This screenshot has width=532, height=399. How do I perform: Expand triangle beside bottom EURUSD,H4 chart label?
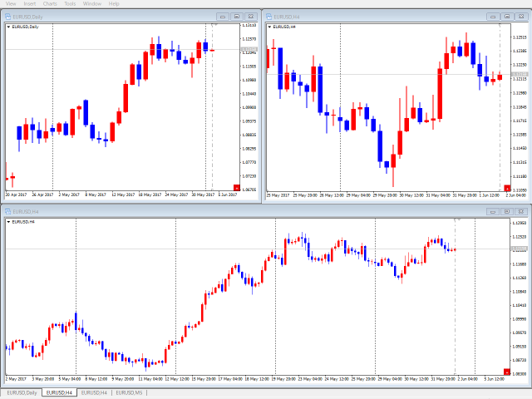click(x=8, y=222)
